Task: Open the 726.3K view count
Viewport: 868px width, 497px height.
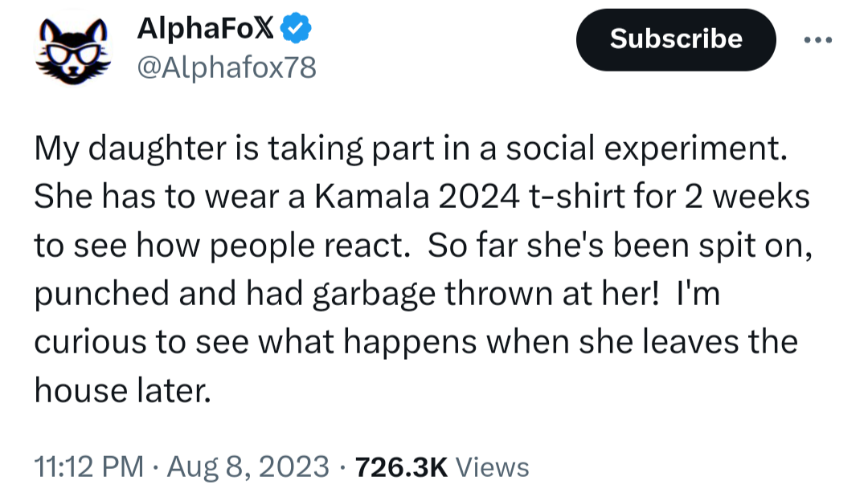Action: (399, 466)
